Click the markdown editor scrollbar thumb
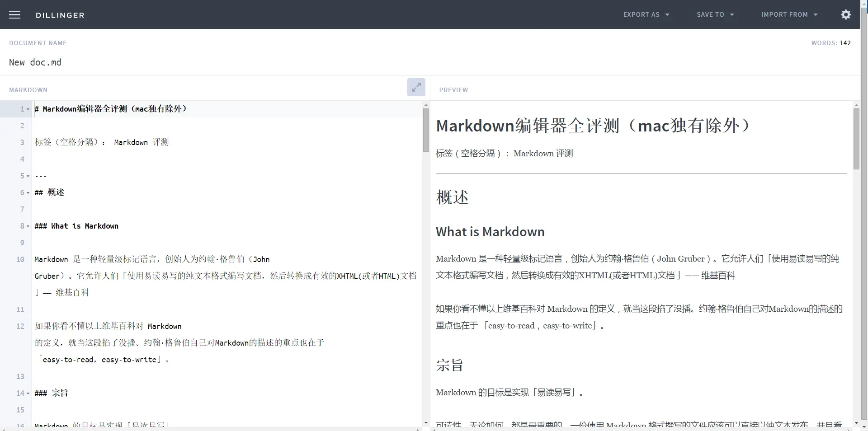The image size is (868, 431). [426, 130]
